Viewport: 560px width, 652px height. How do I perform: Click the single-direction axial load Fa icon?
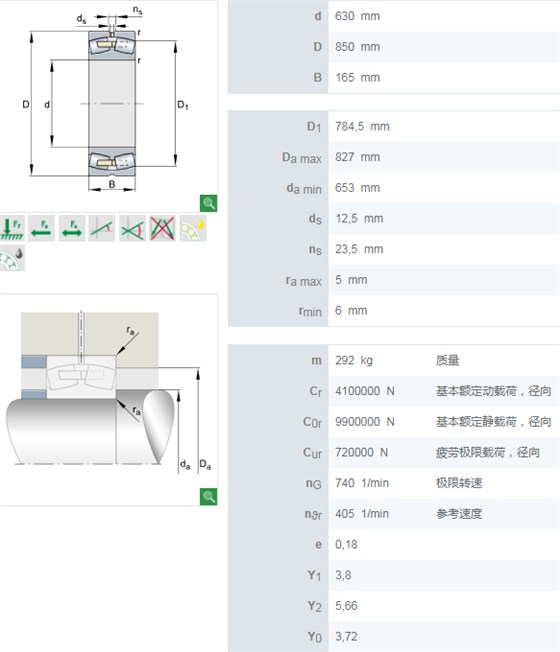[x=41, y=228]
